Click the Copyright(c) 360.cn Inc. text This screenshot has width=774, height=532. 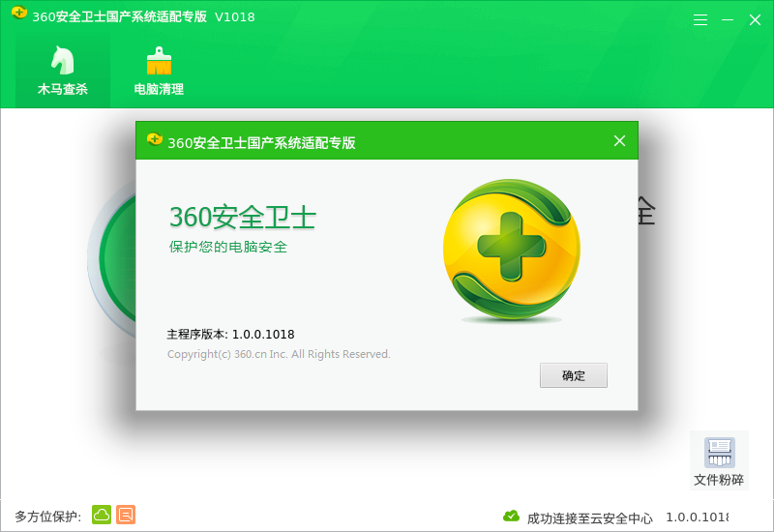[x=279, y=354]
